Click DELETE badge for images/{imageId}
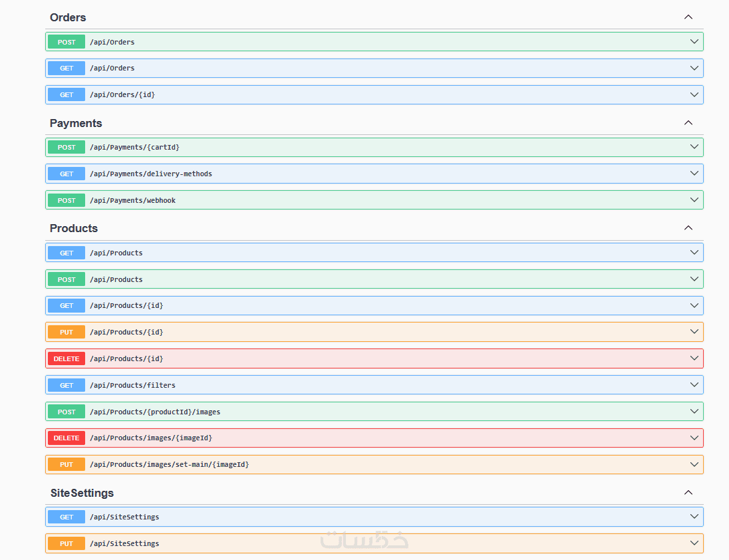Viewport: 729px width, 560px height. (x=67, y=438)
